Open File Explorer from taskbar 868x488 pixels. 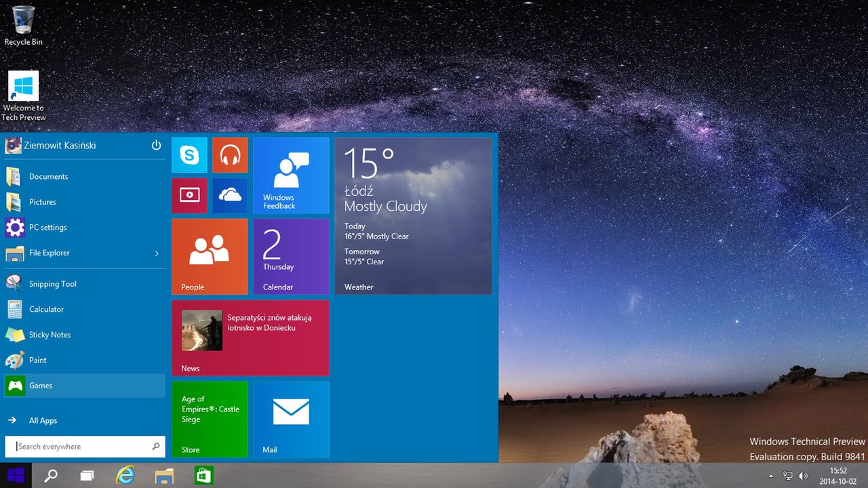164,475
